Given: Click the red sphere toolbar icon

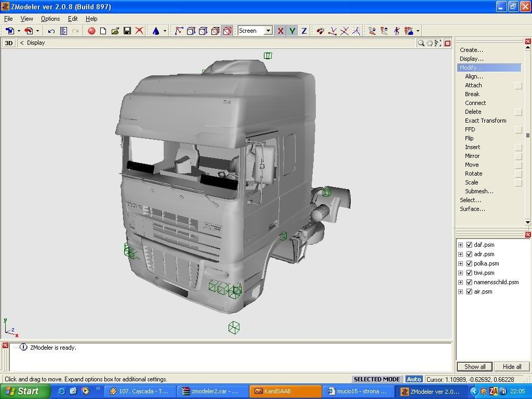Looking at the screenshot, I should tap(91, 31).
